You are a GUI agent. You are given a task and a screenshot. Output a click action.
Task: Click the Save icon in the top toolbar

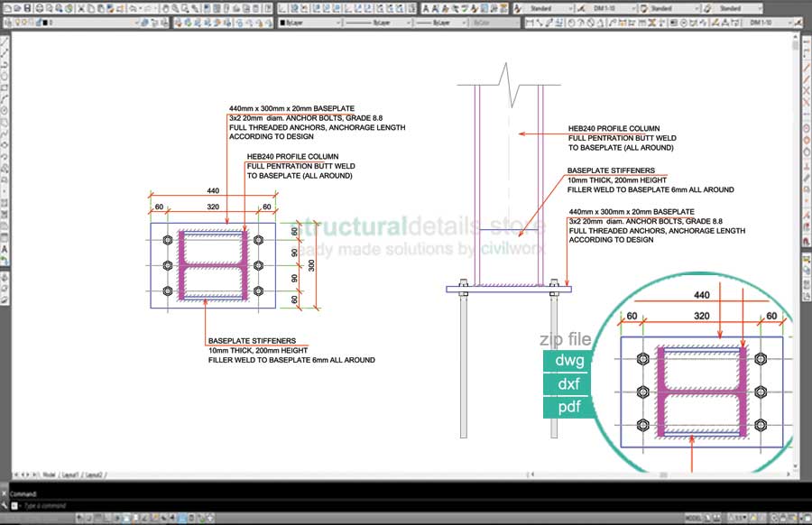click(x=28, y=7)
